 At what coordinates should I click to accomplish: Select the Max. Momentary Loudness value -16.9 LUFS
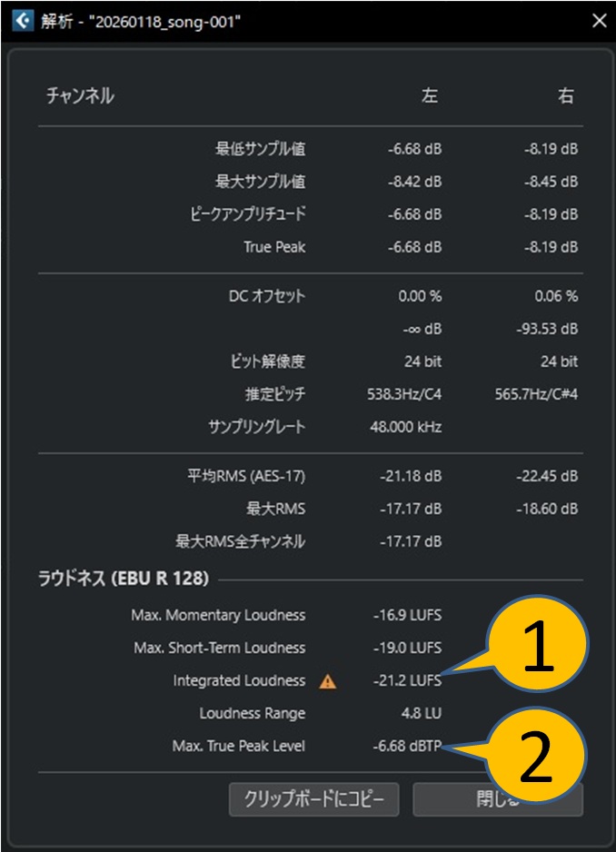[409, 616]
